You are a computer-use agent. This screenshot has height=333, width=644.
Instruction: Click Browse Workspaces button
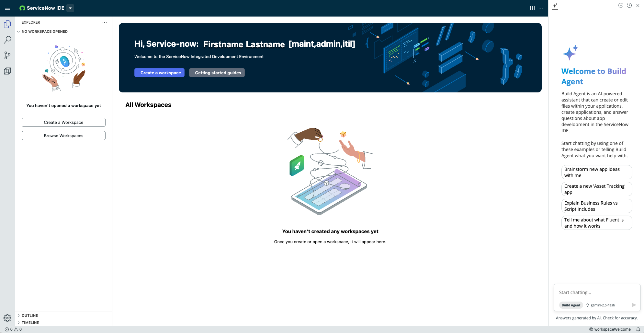[63, 136]
